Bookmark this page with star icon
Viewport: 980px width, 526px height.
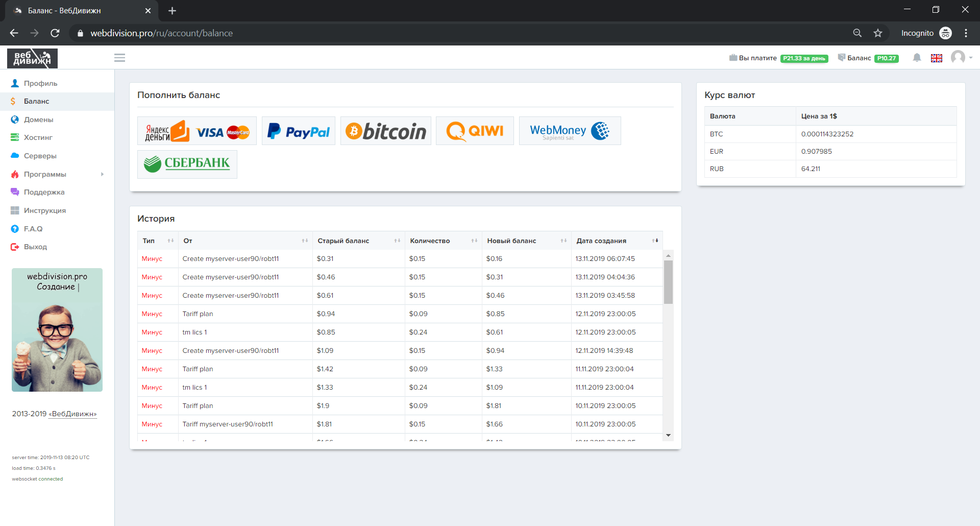click(x=877, y=33)
